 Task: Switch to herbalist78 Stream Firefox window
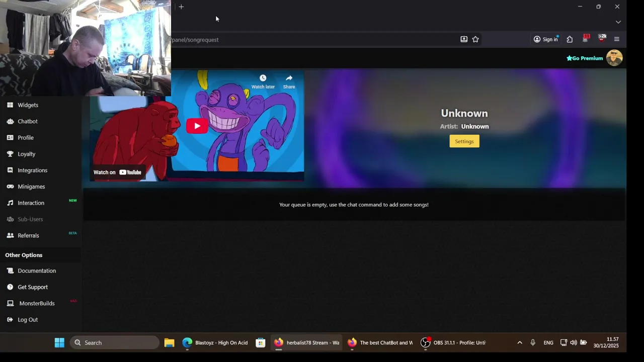click(306, 343)
